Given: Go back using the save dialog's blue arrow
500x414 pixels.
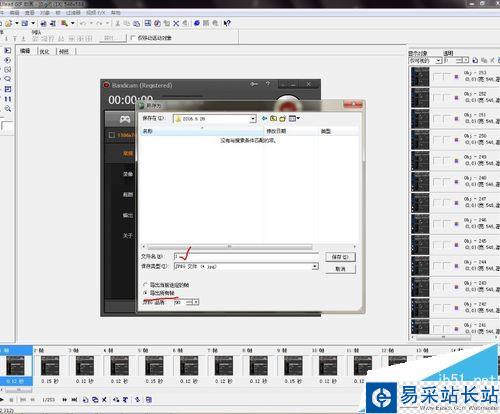Looking at the screenshot, I should [264, 118].
